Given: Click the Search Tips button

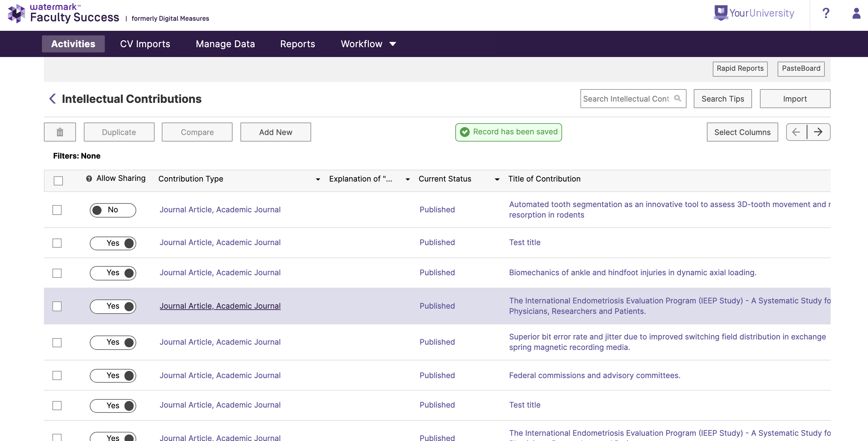Looking at the screenshot, I should pos(723,99).
